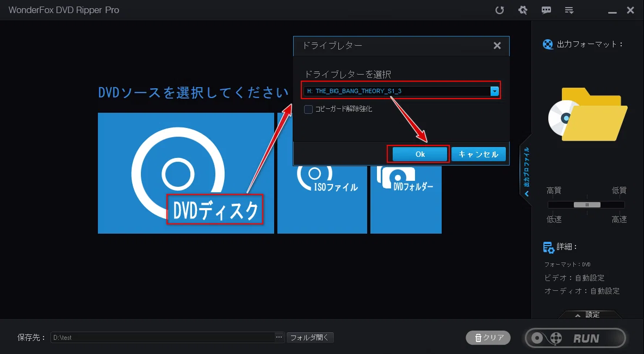Choose the DVD folder source tile
This screenshot has width=644, height=354.
tap(406, 199)
